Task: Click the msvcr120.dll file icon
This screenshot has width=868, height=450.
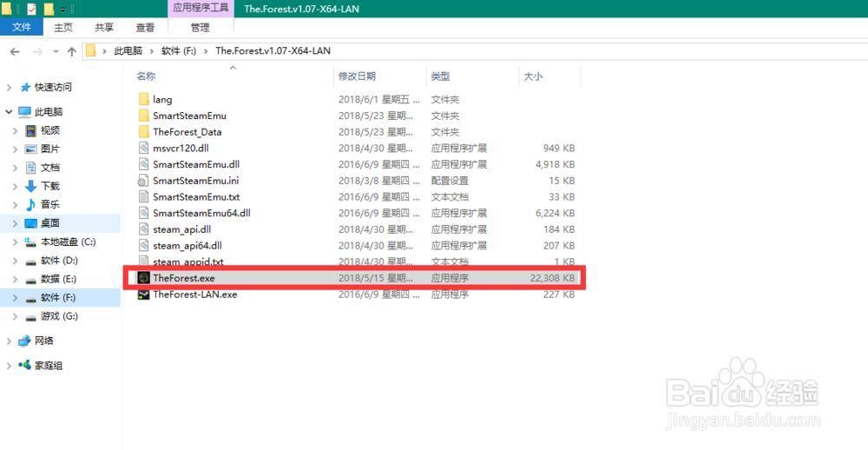Action: [x=144, y=148]
